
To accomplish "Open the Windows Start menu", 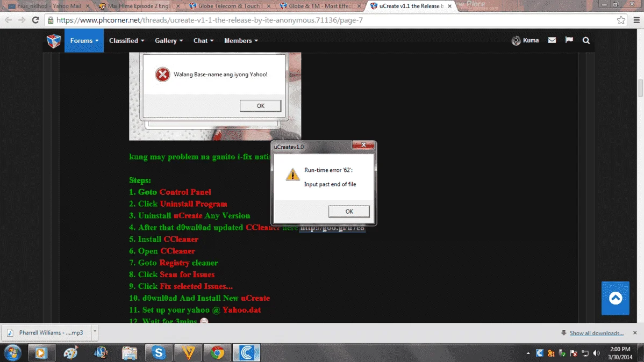I will [x=12, y=352].
